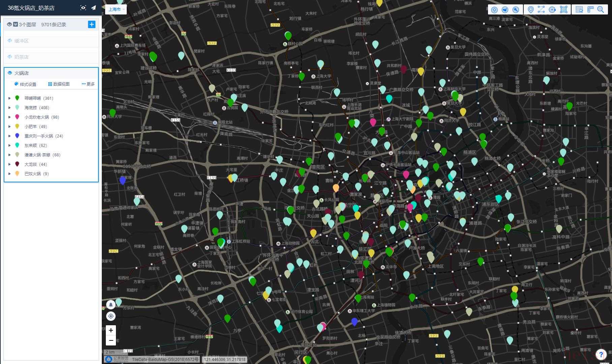Click the pink 小龙坎老火锅 legend marker

pos(17,117)
